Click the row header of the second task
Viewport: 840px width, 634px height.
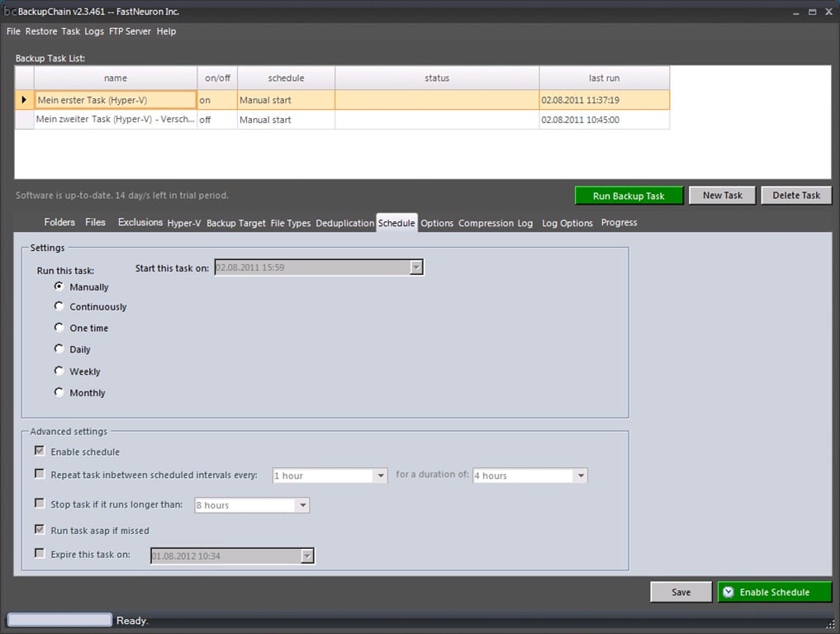click(24, 120)
